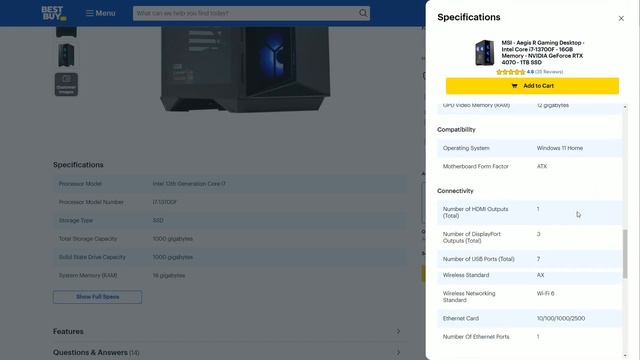Click the Specifications panel scrollbar thumb
The image size is (640, 360).
click(x=625, y=254)
